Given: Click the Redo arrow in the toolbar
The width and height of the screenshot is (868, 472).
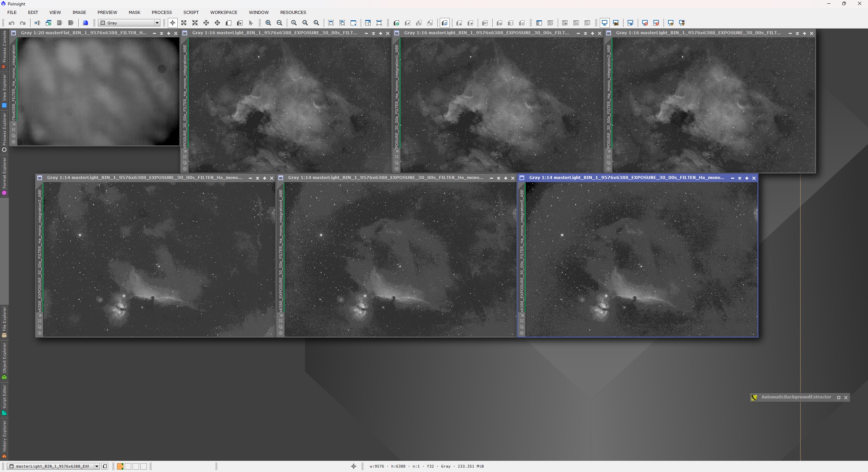Looking at the screenshot, I should click(x=23, y=23).
